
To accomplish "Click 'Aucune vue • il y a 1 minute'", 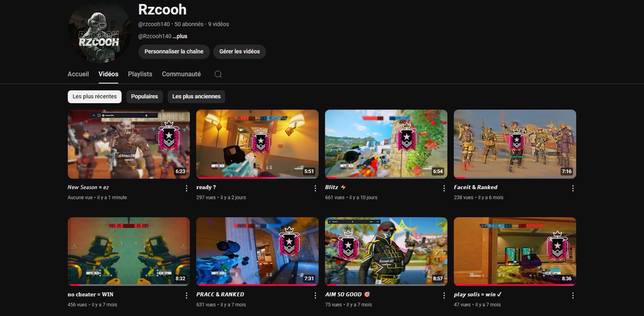I will pos(97,198).
